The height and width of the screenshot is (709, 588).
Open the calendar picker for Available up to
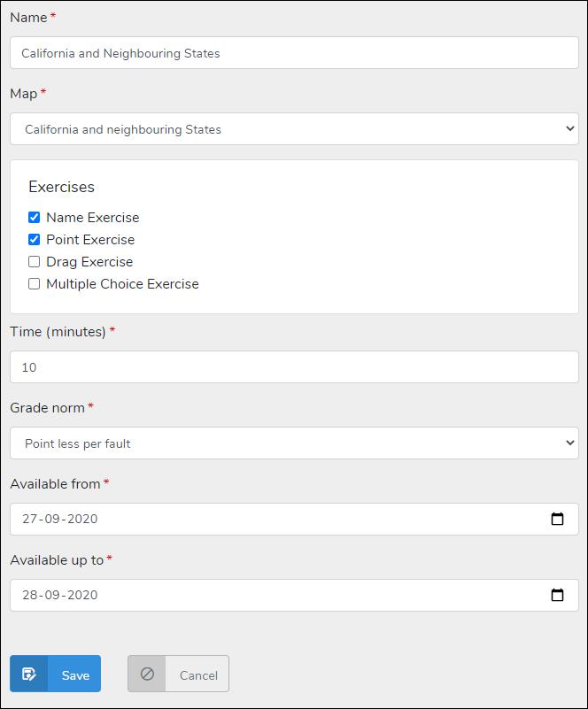click(557, 596)
